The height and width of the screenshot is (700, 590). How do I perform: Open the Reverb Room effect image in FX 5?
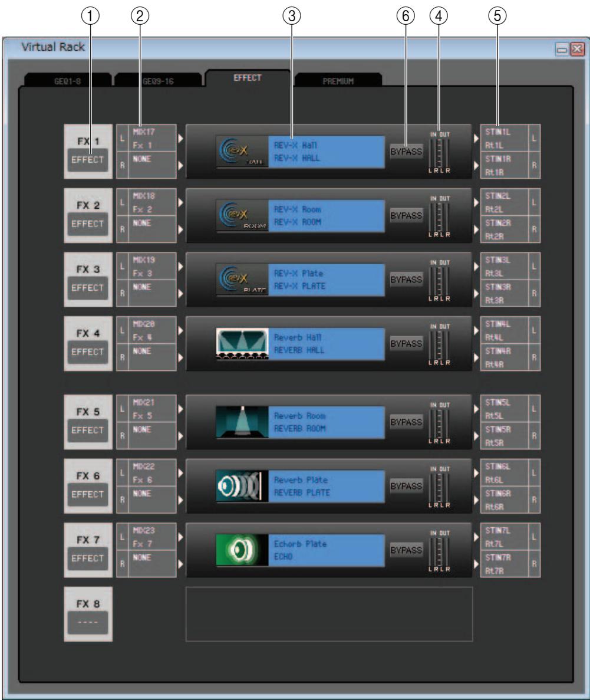(242, 422)
